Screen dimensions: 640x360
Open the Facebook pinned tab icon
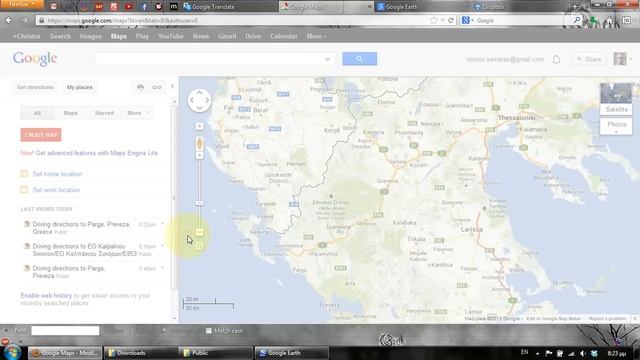(x=144, y=7)
